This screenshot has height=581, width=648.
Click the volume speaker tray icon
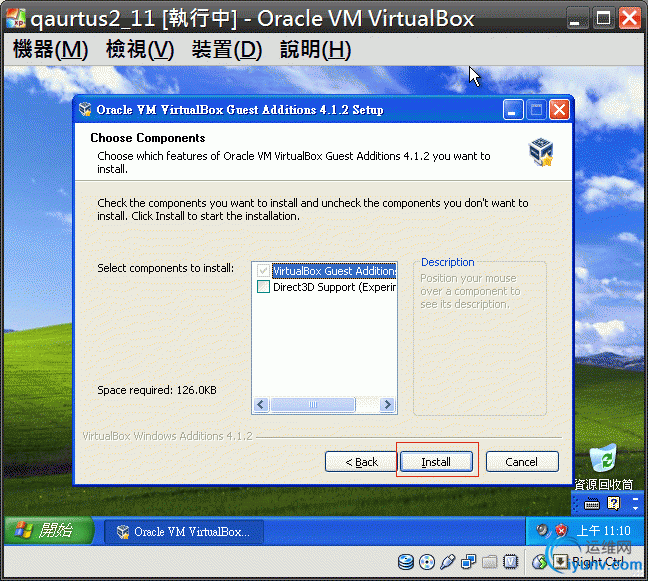542,530
